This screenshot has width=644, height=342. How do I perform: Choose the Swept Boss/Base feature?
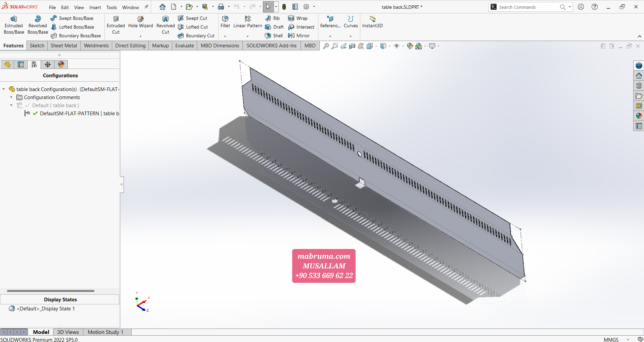point(72,18)
